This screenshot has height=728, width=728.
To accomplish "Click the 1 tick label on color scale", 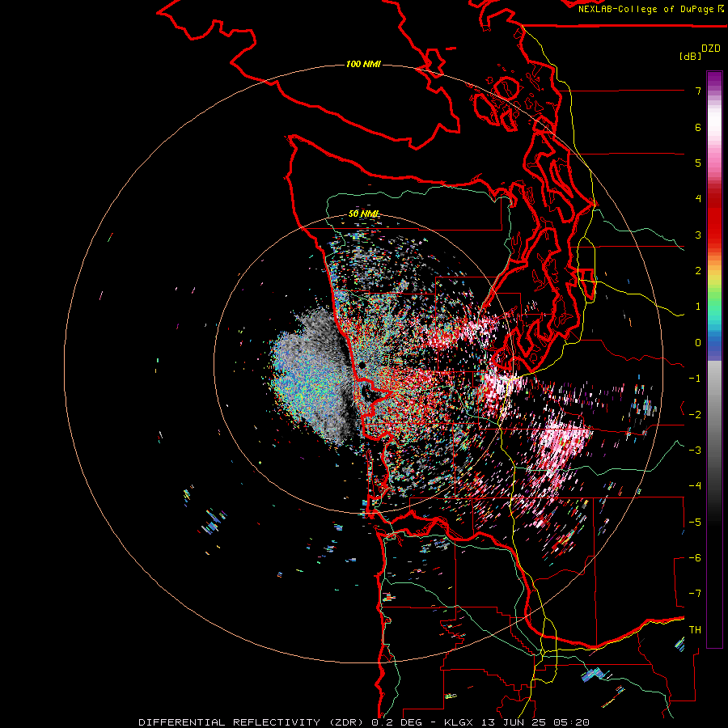I will point(698,307).
